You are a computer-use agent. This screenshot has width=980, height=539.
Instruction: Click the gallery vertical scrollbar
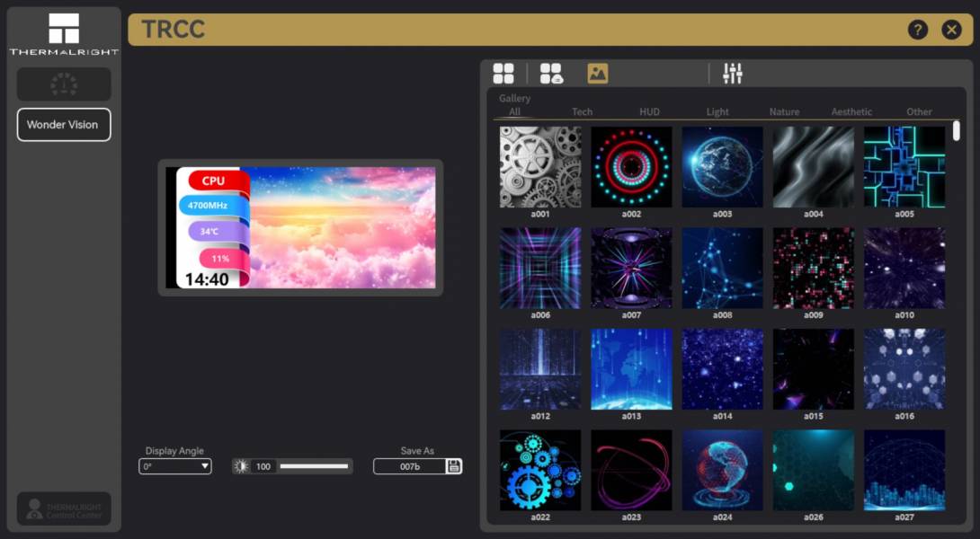pyautogui.click(x=957, y=131)
